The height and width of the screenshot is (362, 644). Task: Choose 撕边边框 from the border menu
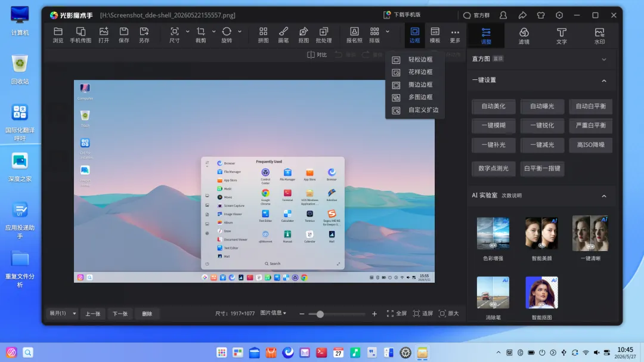point(415,85)
